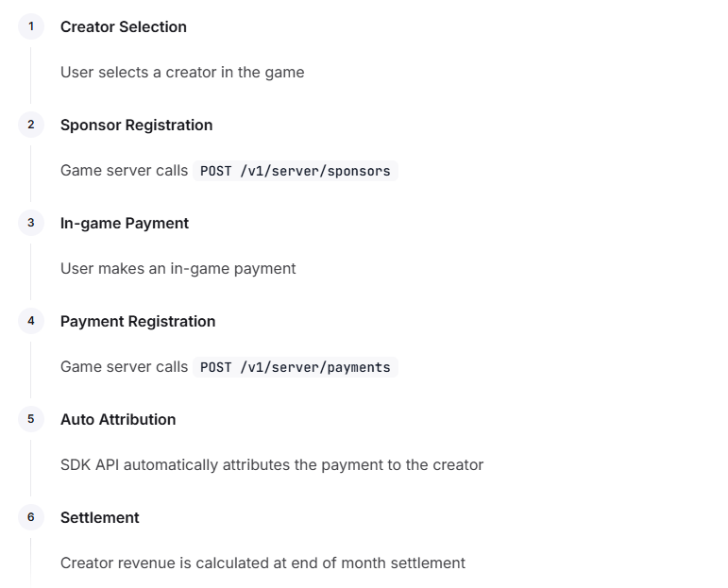Click the In-game Payment heading
The height and width of the screenshot is (588, 728).
point(125,224)
